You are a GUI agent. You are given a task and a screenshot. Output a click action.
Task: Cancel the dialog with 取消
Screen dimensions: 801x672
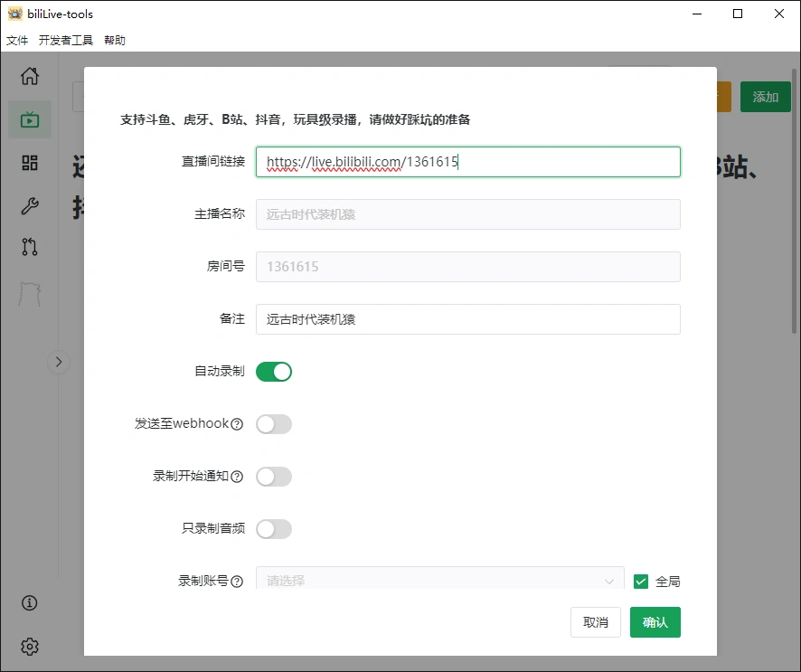[x=595, y=622]
